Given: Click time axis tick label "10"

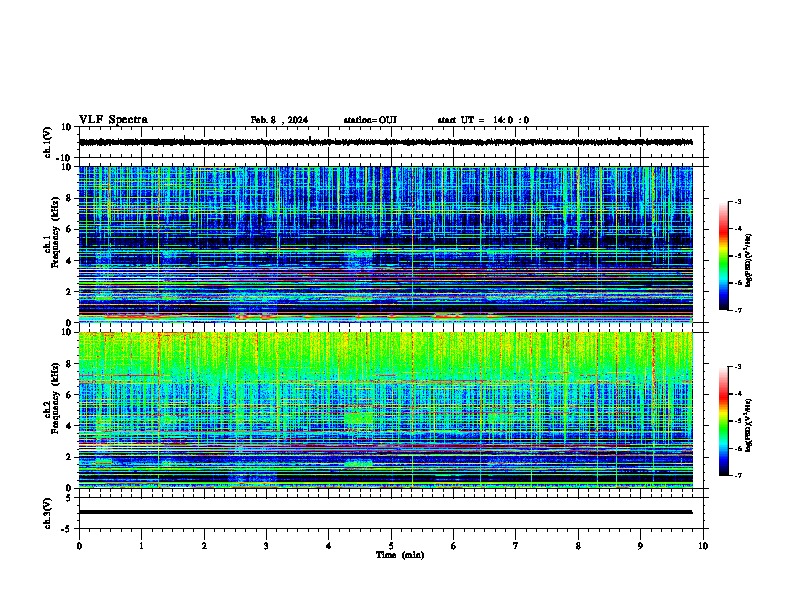Looking at the screenshot, I should [x=703, y=546].
